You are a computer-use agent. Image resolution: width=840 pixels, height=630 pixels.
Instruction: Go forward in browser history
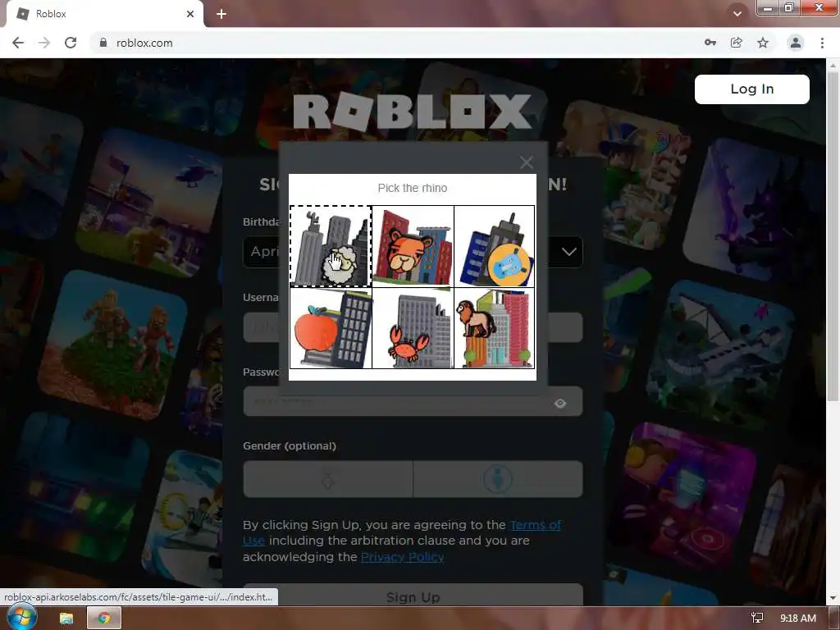pos(44,43)
